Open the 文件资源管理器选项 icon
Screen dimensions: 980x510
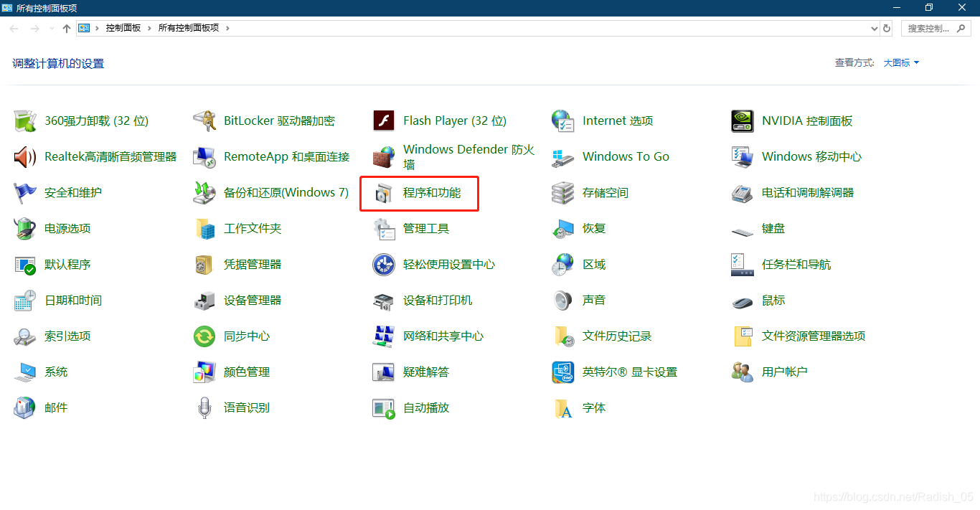point(743,336)
